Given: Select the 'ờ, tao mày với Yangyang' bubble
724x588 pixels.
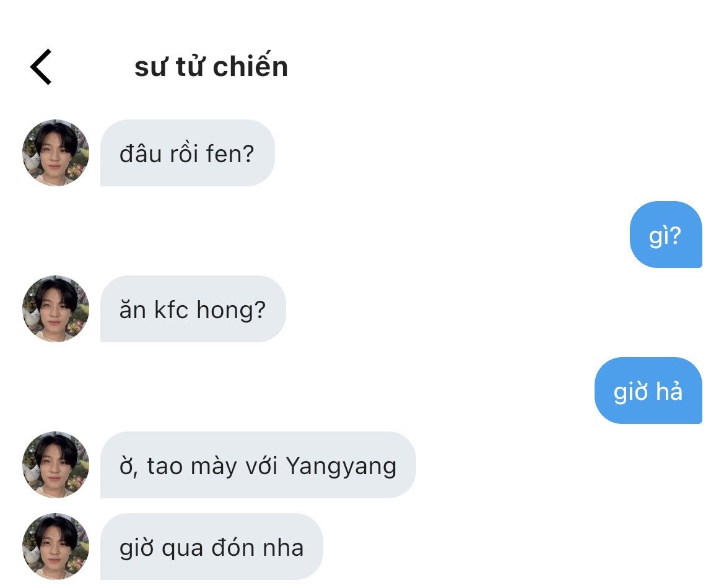Looking at the screenshot, I should pos(258,465).
